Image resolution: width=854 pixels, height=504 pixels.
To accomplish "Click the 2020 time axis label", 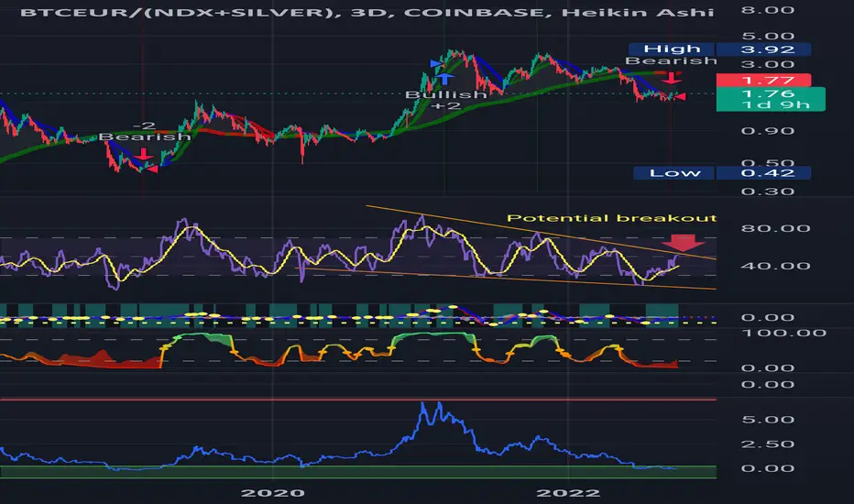I will click(x=273, y=493).
